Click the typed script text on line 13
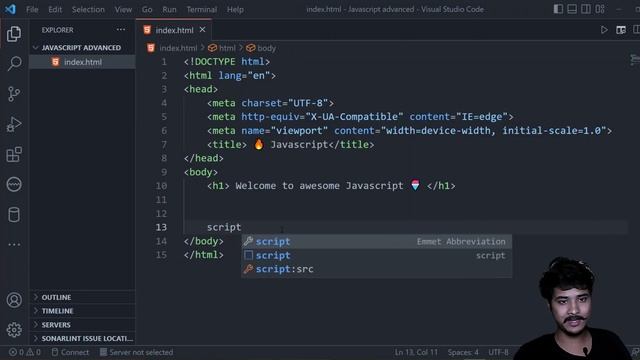Image resolution: width=640 pixels, height=360 pixels. tap(224, 227)
